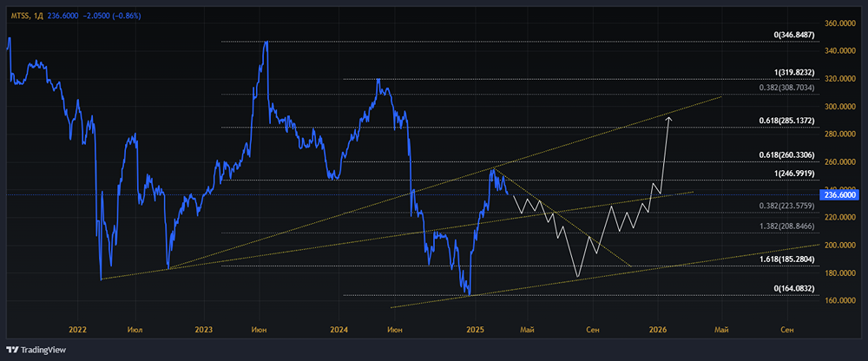The image size is (868, 361).
Task: Click the 260.0000 price axis label
Action: click(x=840, y=161)
